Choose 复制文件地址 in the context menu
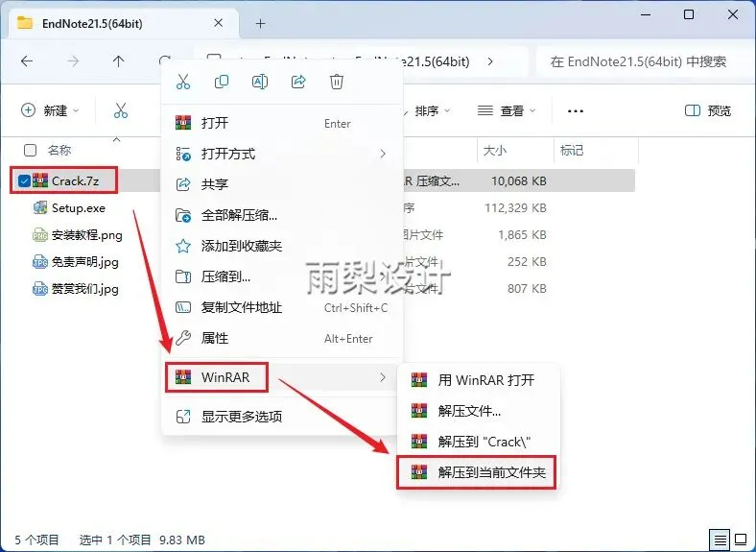Image resolution: width=756 pixels, height=552 pixels. pyautogui.click(x=282, y=307)
